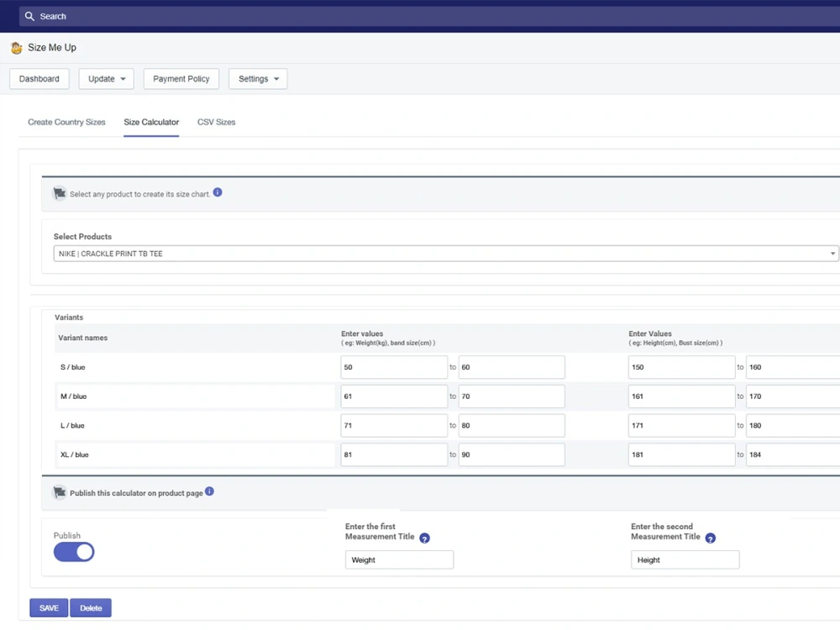Click the SAVE button
The image size is (840, 630).
pyautogui.click(x=49, y=608)
